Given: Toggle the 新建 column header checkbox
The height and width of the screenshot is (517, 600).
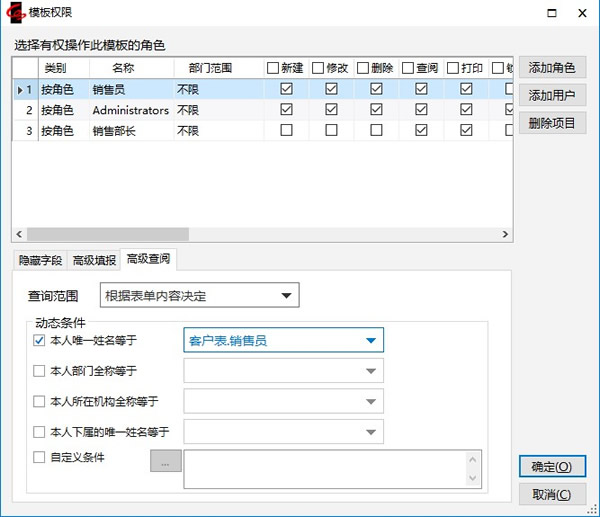Looking at the screenshot, I should 273,68.
